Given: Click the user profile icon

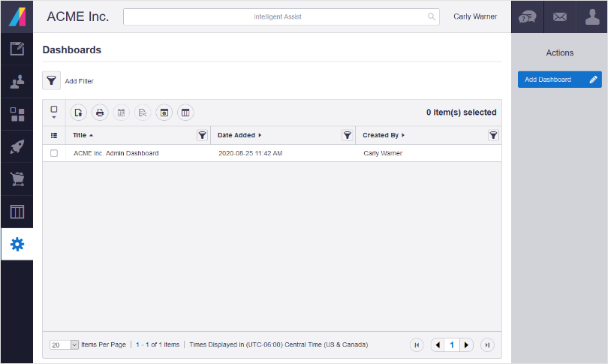Looking at the screenshot, I should tap(591, 17).
